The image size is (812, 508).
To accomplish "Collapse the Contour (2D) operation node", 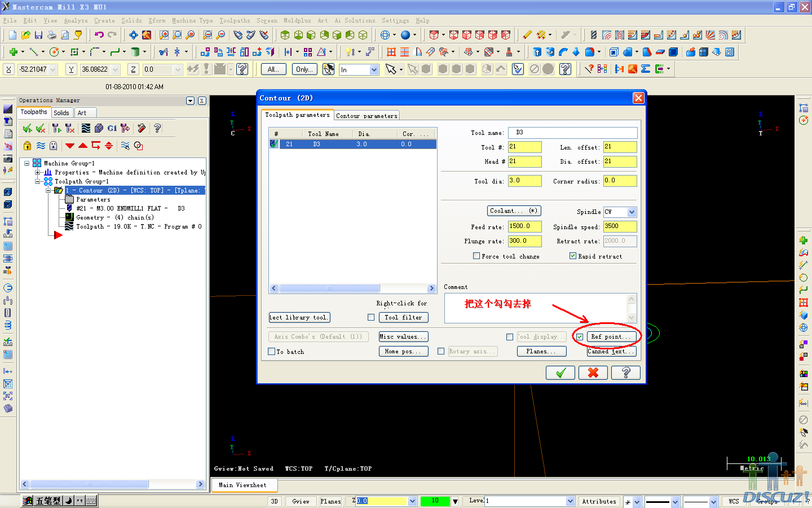I will pyautogui.click(x=48, y=190).
